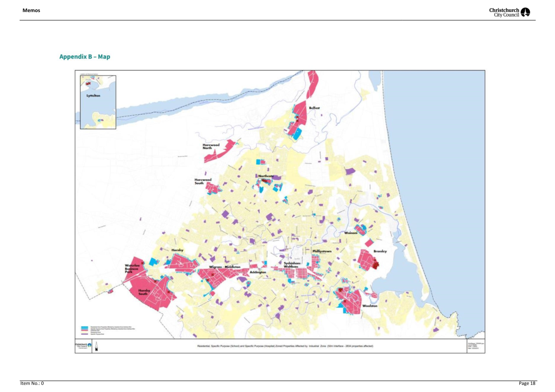Click the Hornby South map label

[144, 292]
